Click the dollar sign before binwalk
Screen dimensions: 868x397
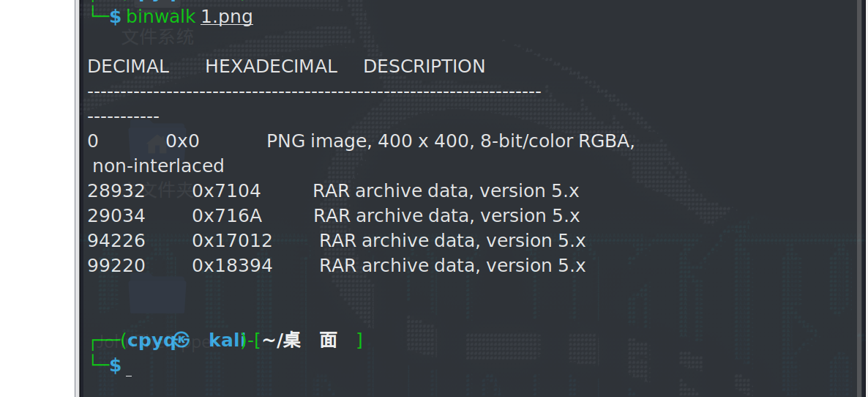[x=115, y=17]
